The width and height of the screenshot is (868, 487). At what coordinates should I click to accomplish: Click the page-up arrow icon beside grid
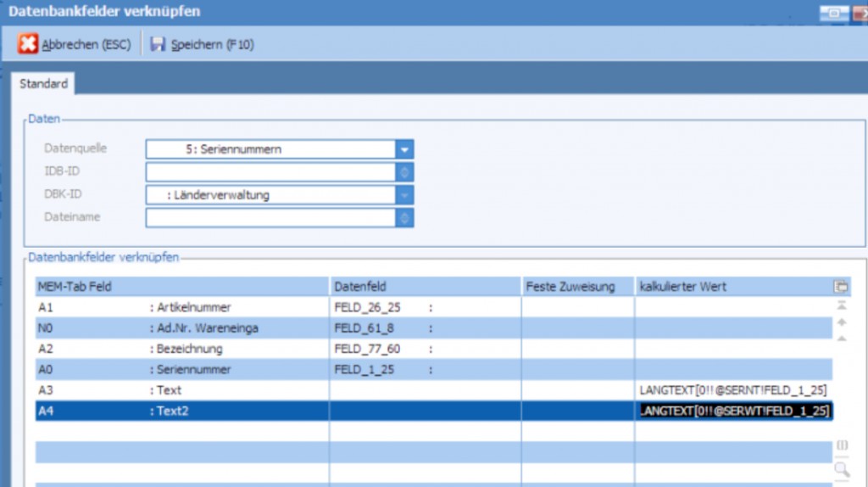point(842,322)
